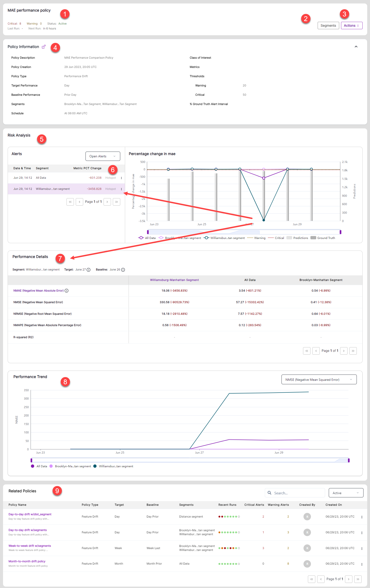Click info icon next to Baseline June 26
The image size is (370, 588).
click(123, 270)
